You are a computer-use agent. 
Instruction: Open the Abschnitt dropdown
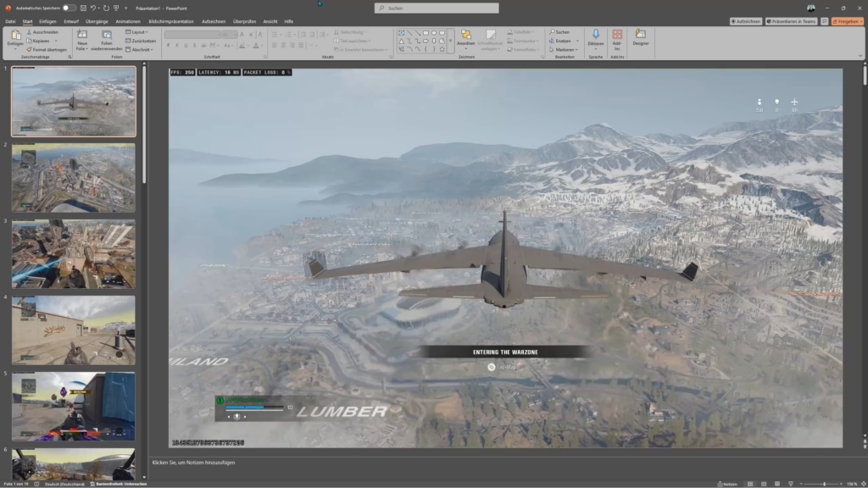(139, 50)
